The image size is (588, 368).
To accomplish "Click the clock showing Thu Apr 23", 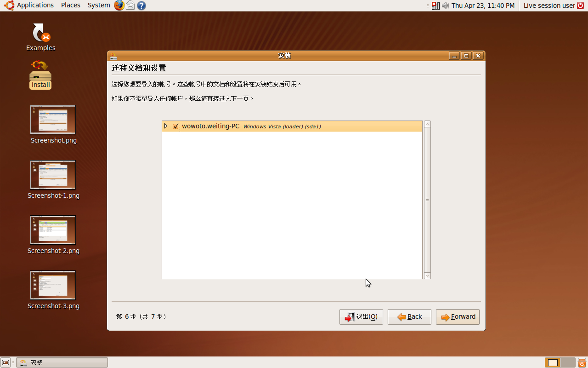I will 483,6.
